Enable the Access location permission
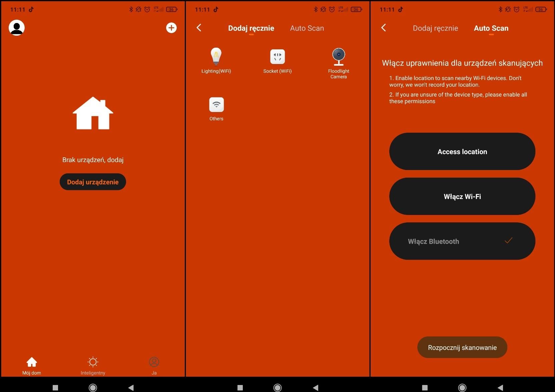The height and width of the screenshot is (392, 555). [x=462, y=152]
